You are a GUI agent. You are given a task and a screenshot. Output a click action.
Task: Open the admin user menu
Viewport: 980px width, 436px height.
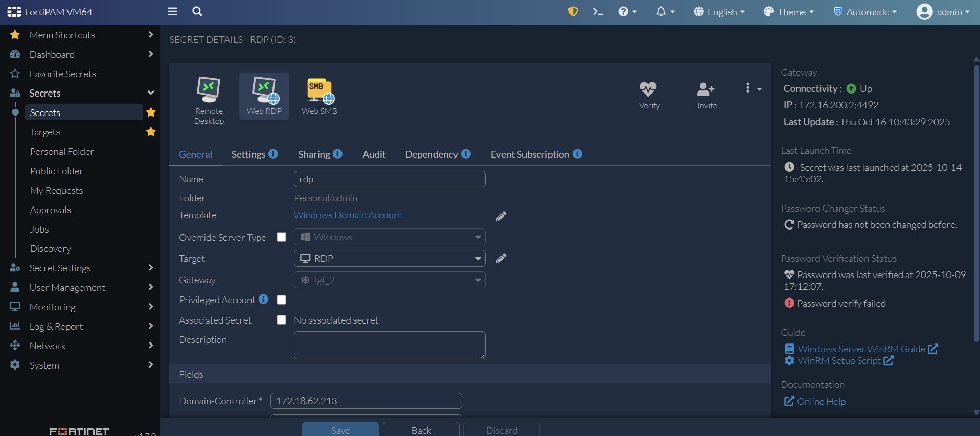(x=943, y=12)
